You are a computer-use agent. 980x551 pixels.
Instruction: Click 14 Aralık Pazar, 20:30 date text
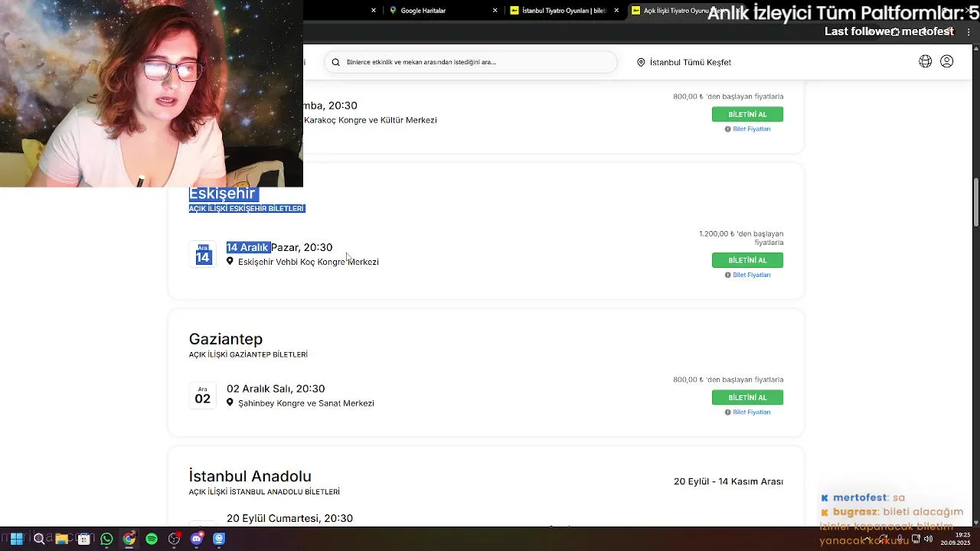[279, 247]
